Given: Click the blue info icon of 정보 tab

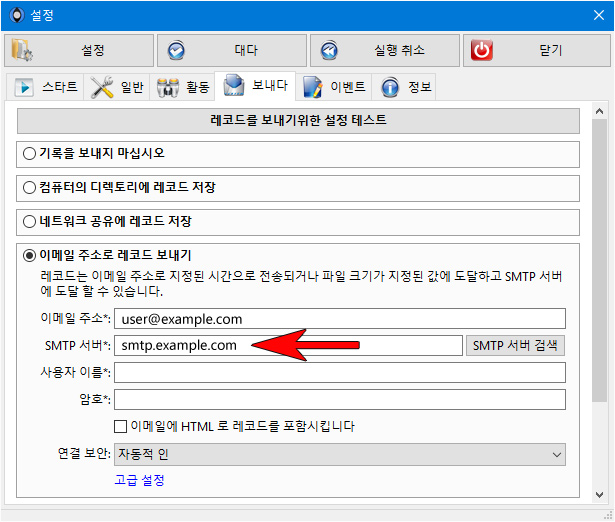Looking at the screenshot, I should coord(390,87).
